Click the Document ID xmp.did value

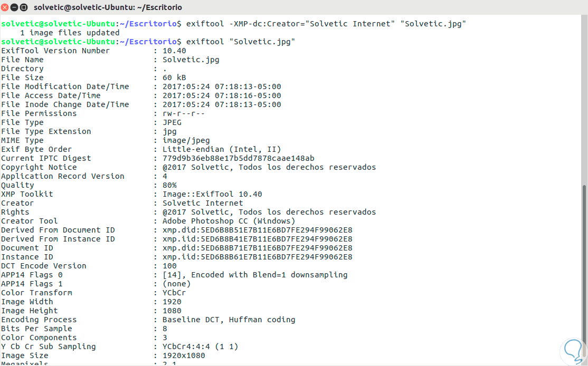click(257, 248)
